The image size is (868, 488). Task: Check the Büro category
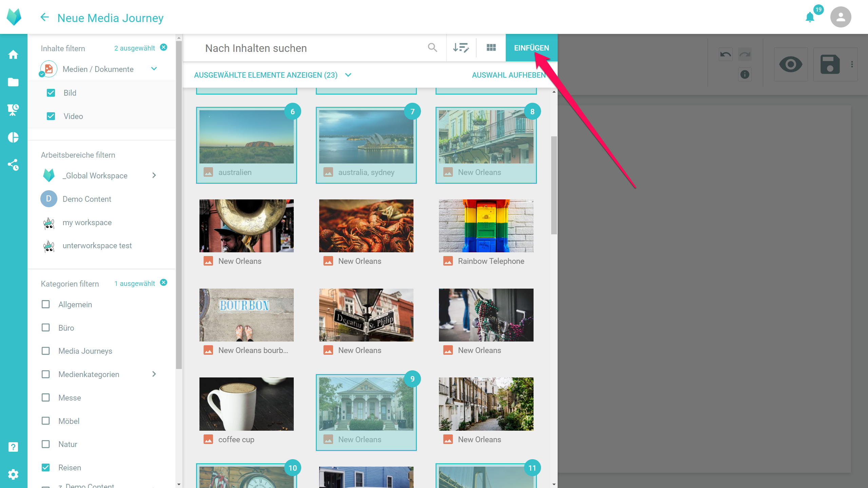45,328
